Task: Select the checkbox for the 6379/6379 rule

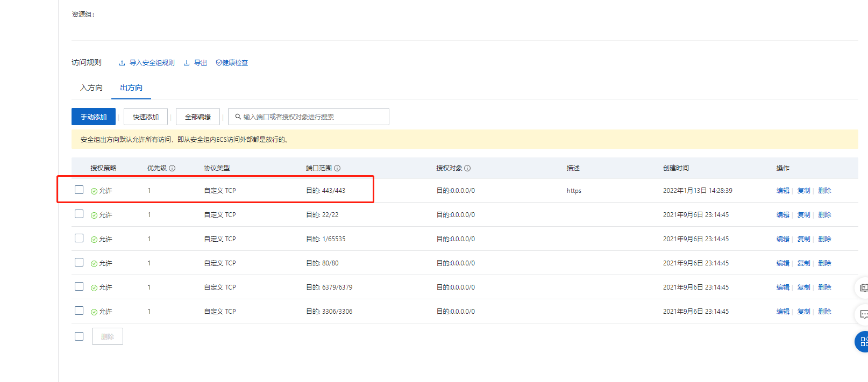Action: click(79, 286)
